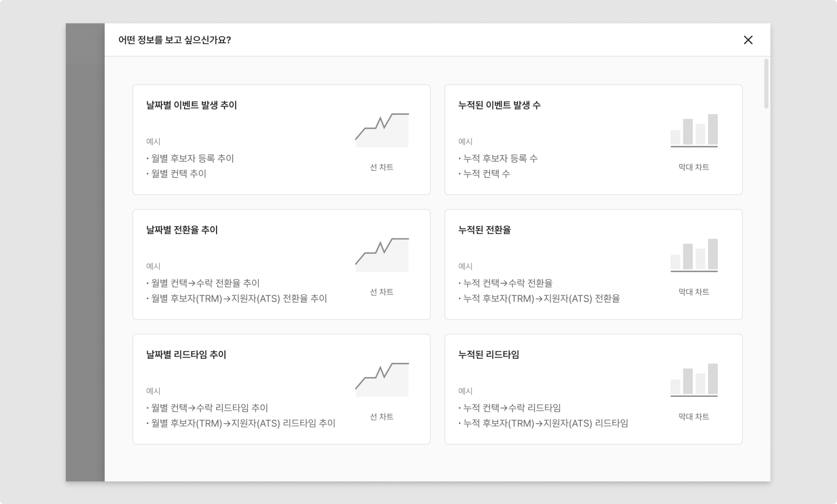837x504 pixels.
Task: Pick the 누적된 리드타임 heading
Action: pos(488,355)
